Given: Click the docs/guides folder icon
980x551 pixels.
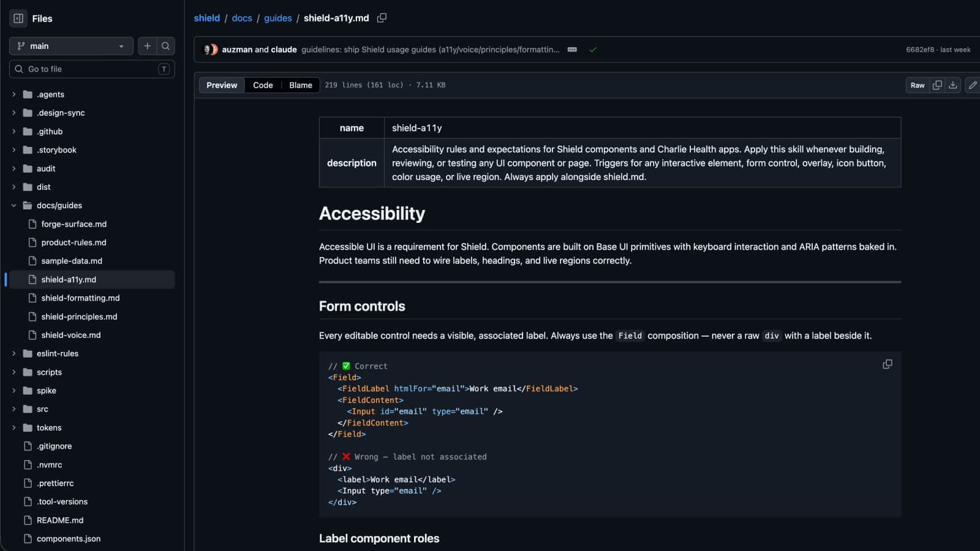Looking at the screenshot, I should click(28, 206).
